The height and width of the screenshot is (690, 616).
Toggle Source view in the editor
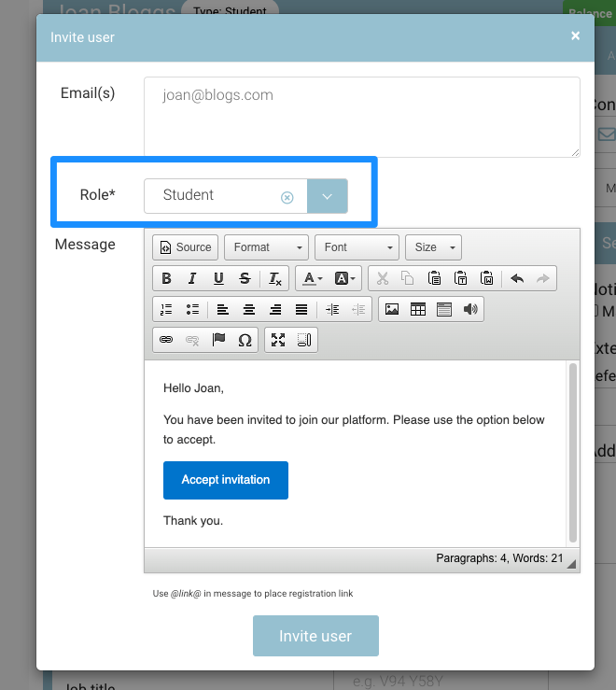(185, 247)
